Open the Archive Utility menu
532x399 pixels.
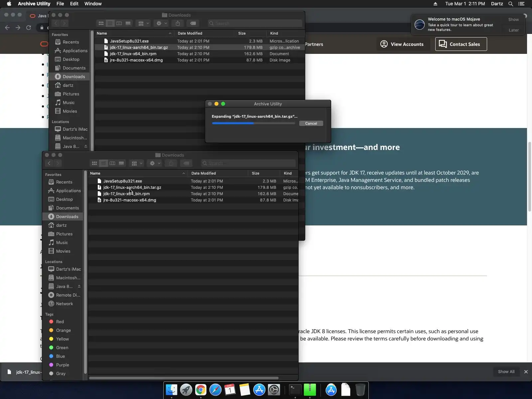click(x=34, y=4)
